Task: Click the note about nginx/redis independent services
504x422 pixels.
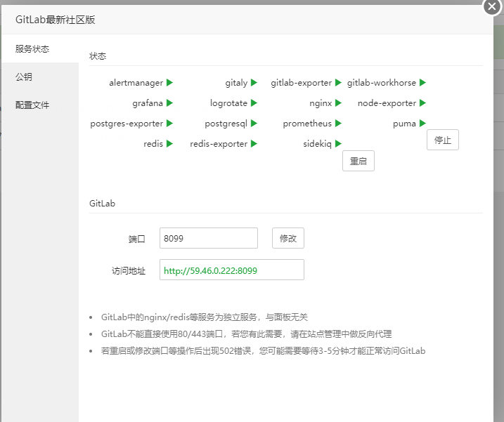Action: pos(205,317)
